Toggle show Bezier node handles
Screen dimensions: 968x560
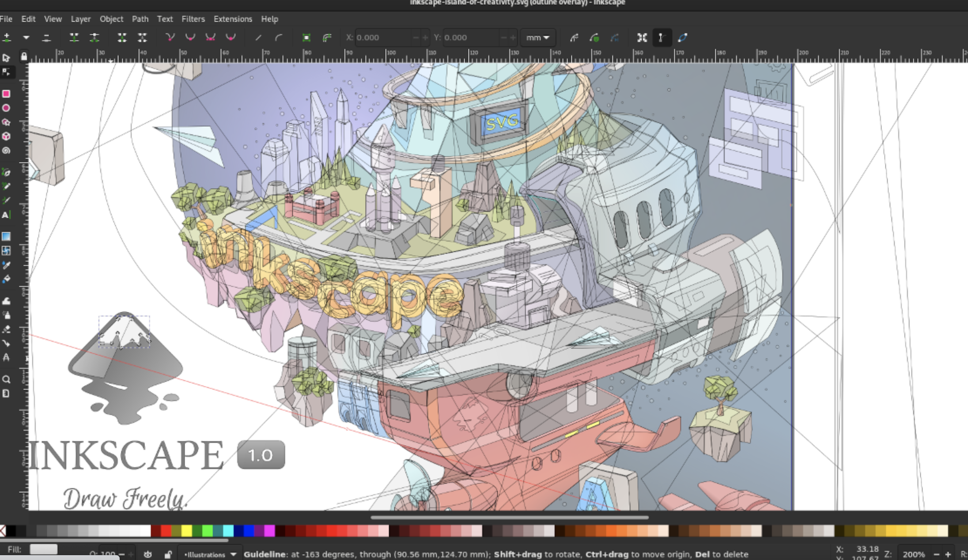(662, 38)
